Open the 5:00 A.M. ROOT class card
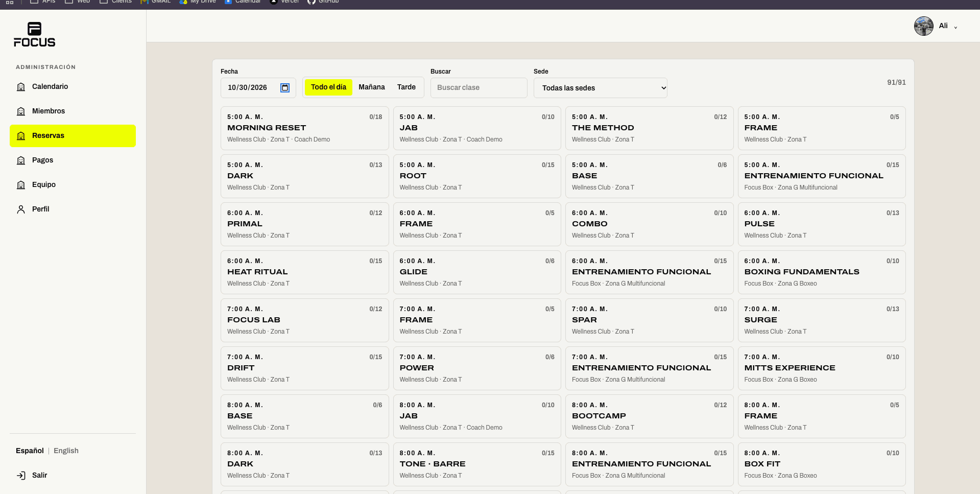 [x=477, y=176]
